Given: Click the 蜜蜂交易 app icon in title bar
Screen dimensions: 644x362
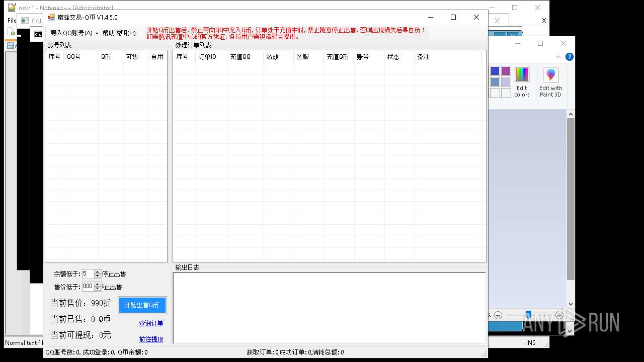Looking at the screenshot, I should [51, 17].
